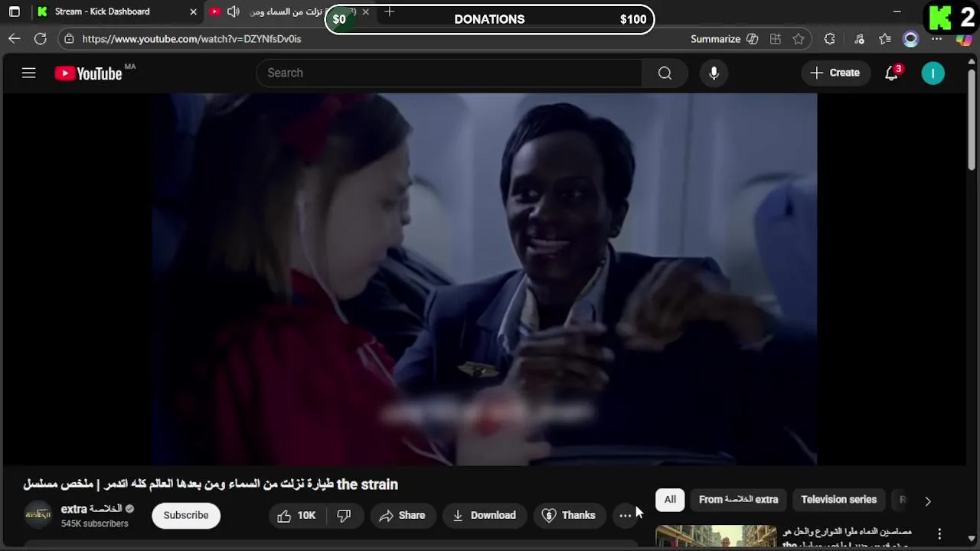
Task: Close the YouTube video tab
Action: pyautogui.click(x=365, y=11)
